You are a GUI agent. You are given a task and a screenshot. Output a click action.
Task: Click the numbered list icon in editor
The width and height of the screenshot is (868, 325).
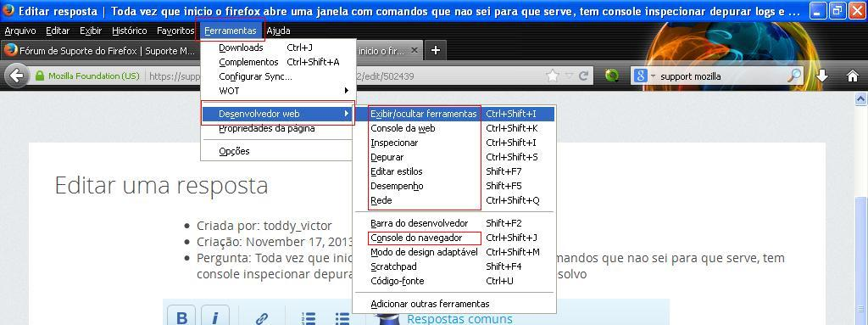pos(309,318)
